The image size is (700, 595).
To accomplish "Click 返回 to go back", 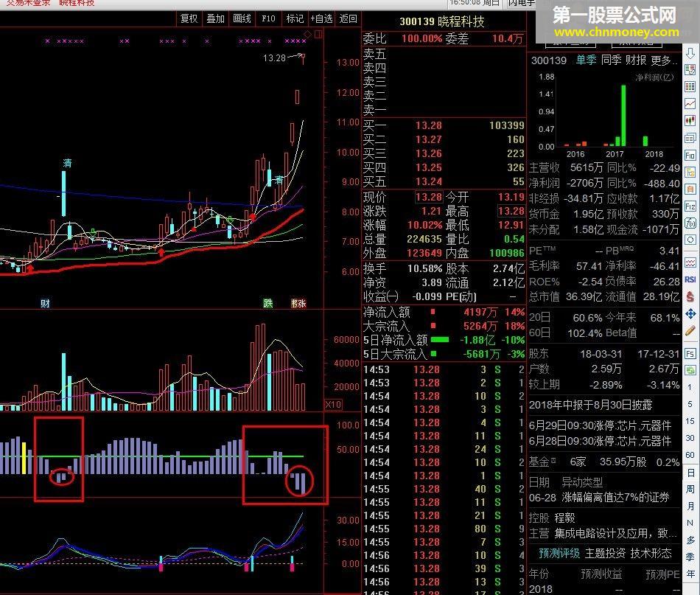I will coord(349,18).
